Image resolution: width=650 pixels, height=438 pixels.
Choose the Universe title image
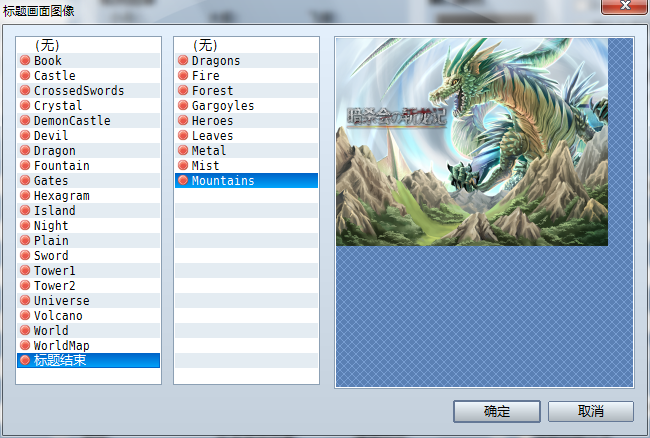pos(88,300)
